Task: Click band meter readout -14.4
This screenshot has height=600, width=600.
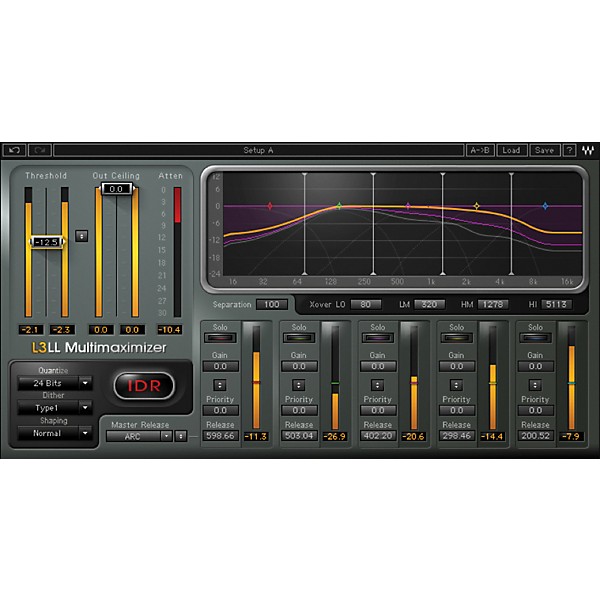Action: point(492,436)
